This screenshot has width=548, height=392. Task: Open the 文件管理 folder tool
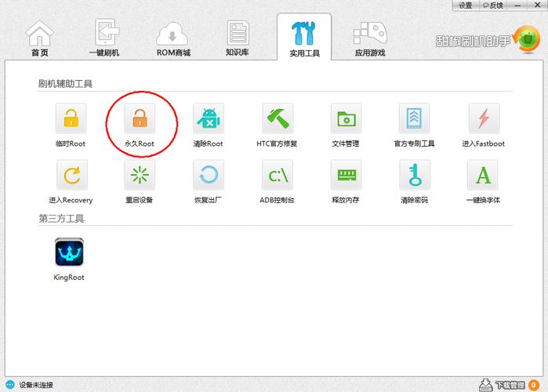345,119
